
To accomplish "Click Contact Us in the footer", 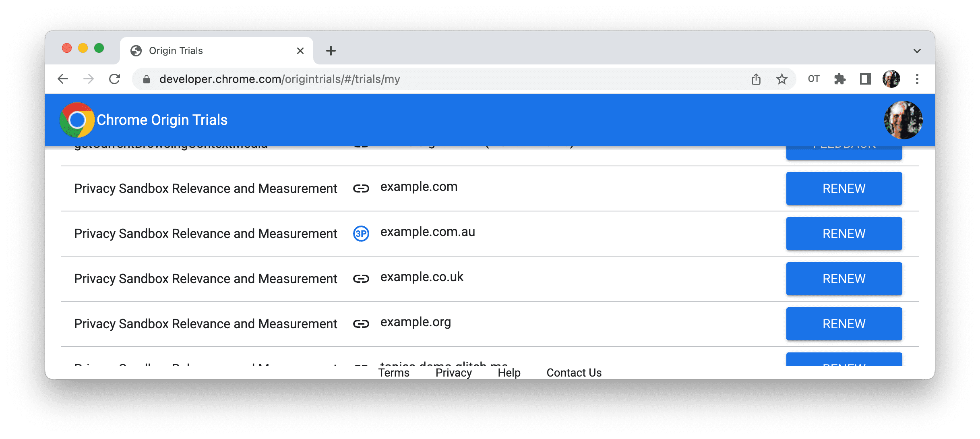I will 573,371.
